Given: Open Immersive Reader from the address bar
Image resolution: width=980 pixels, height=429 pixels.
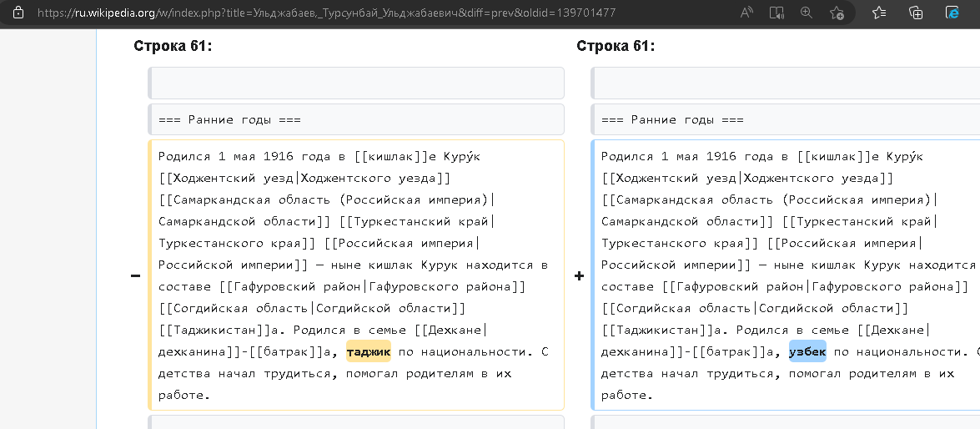Looking at the screenshot, I should 776,13.
